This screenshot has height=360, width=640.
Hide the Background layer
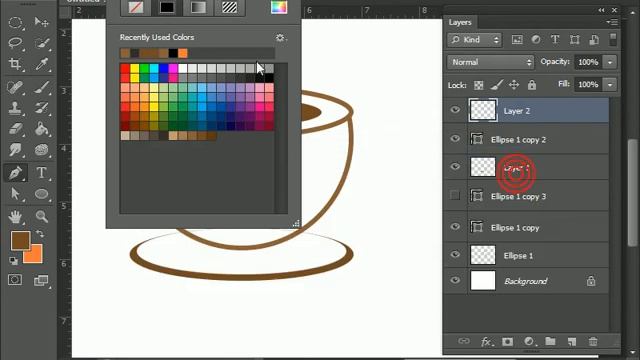(x=455, y=280)
